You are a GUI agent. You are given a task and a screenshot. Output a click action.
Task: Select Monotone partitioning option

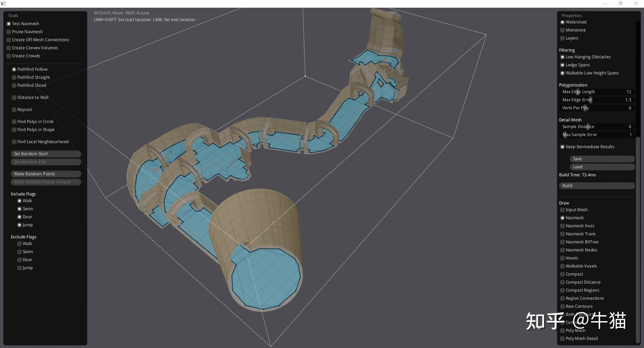(x=563, y=30)
